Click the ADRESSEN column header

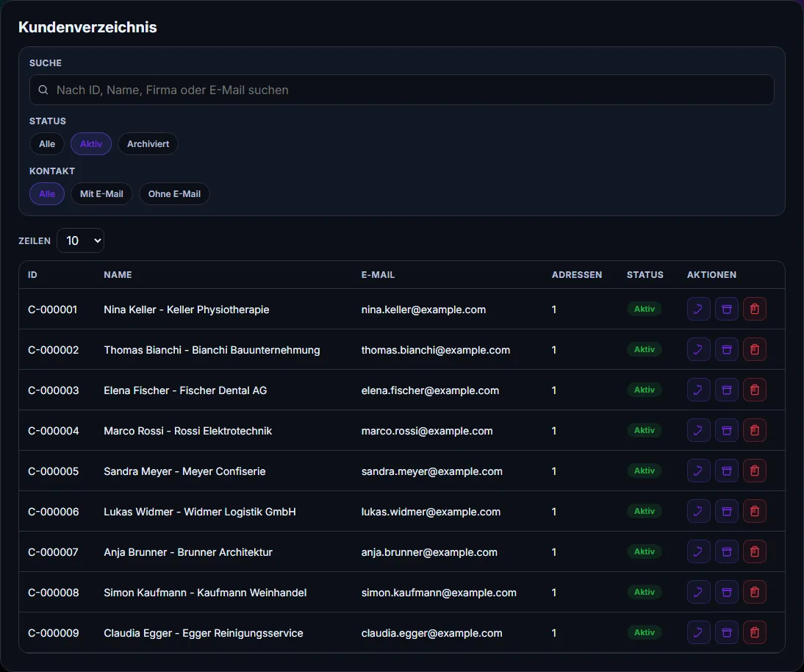click(x=577, y=275)
